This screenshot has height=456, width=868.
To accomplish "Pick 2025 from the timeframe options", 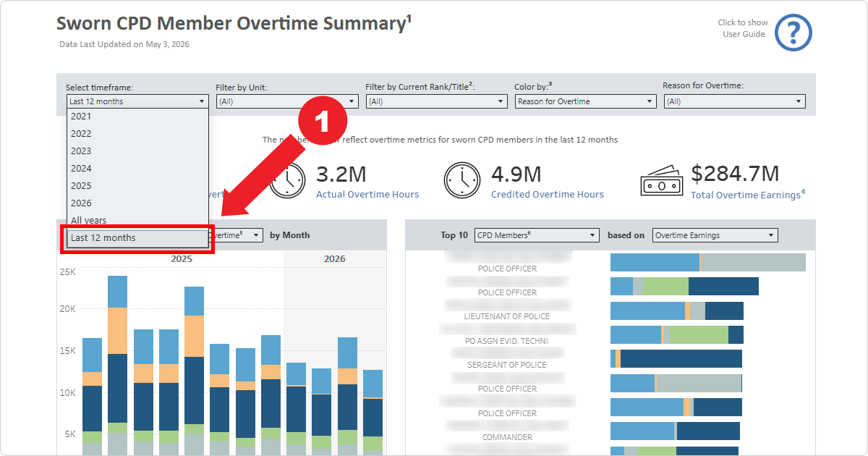I will [137, 185].
